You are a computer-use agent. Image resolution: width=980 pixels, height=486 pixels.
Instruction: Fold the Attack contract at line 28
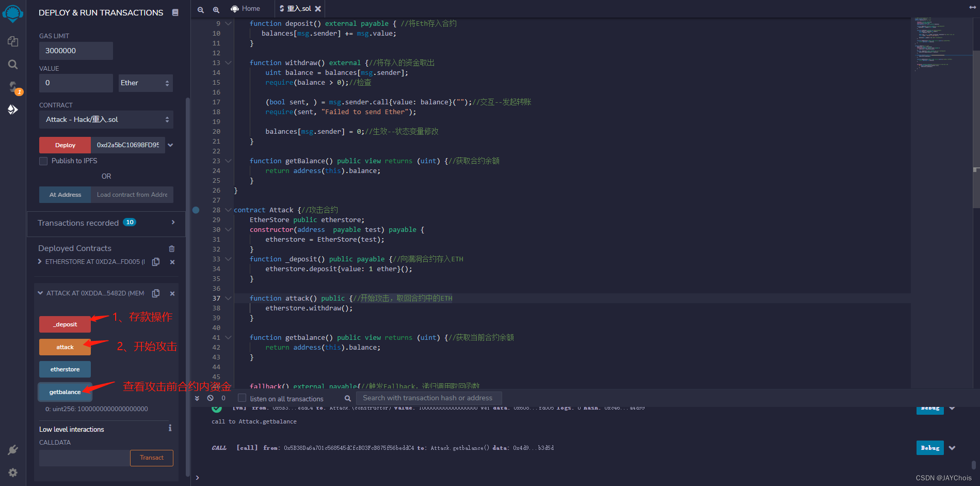(228, 210)
